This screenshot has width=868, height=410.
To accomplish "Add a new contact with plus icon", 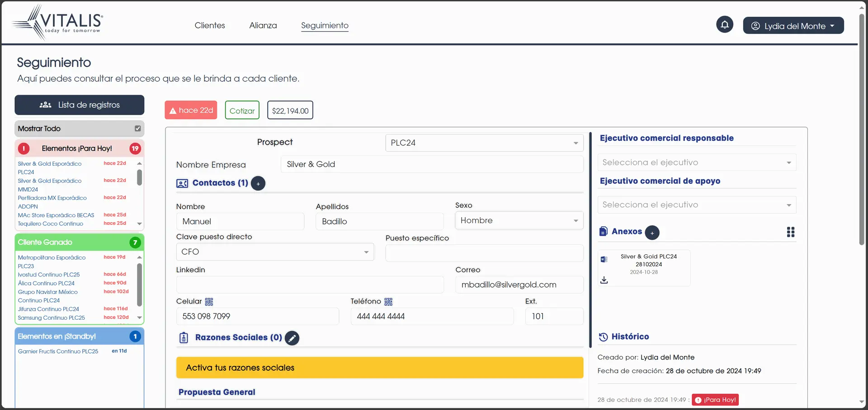I will (x=258, y=183).
